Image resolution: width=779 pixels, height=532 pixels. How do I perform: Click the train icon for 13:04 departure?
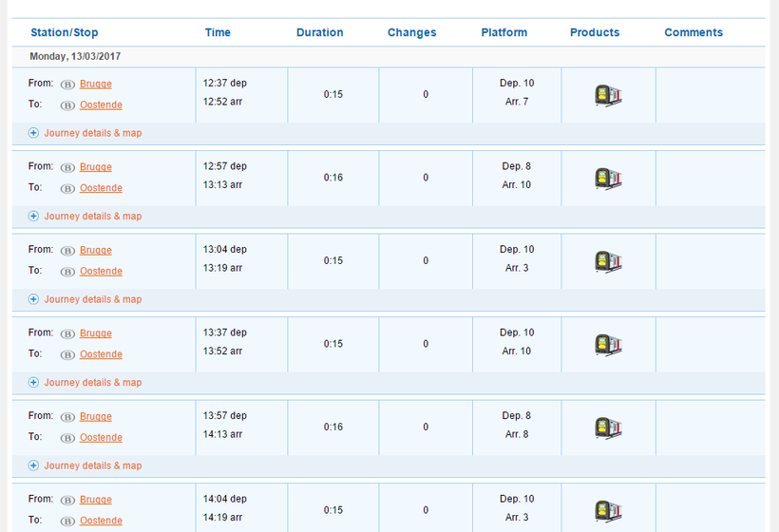[x=608, y=261]
